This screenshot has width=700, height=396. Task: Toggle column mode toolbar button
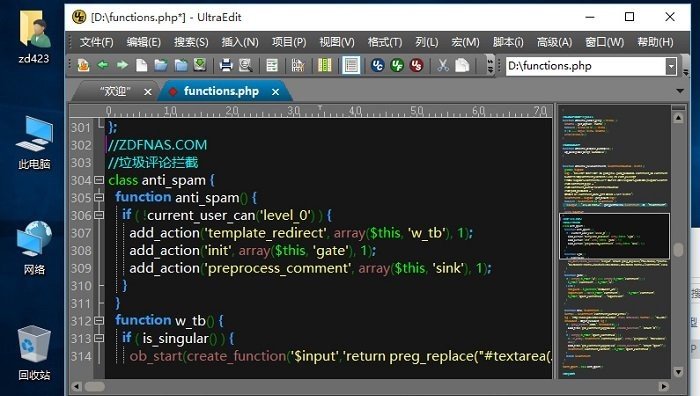pyautogui.click(x=325, y=65)
